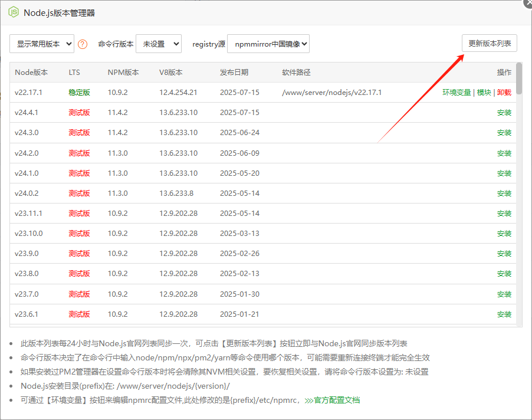Click the registry源 label
Viewport: 532px width, 420px height.
tap(209, 44)
